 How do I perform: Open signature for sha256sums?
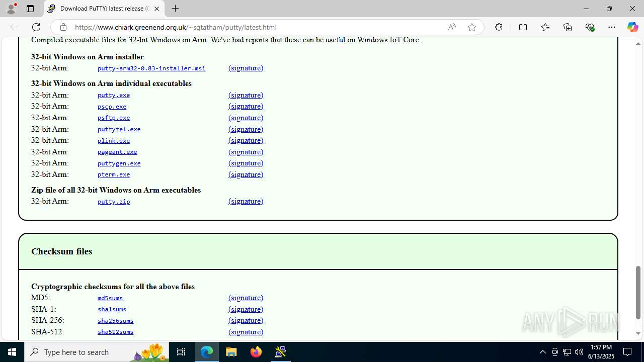246,320
